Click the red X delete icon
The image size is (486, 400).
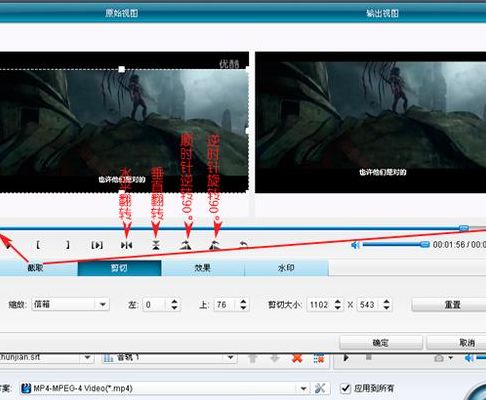(297, 358)
